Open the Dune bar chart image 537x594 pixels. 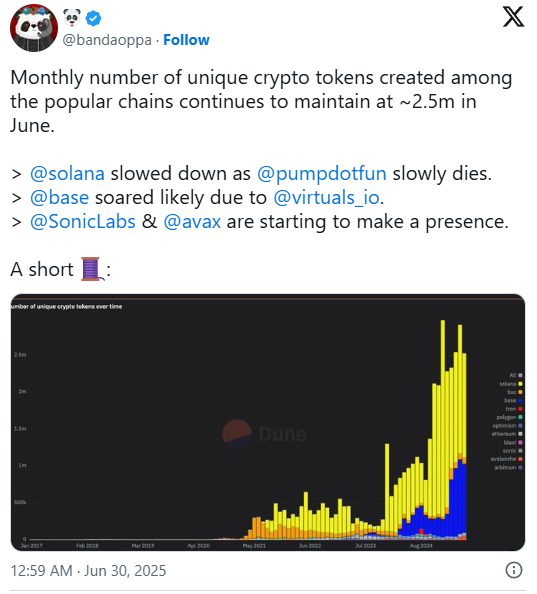[268, 422]
